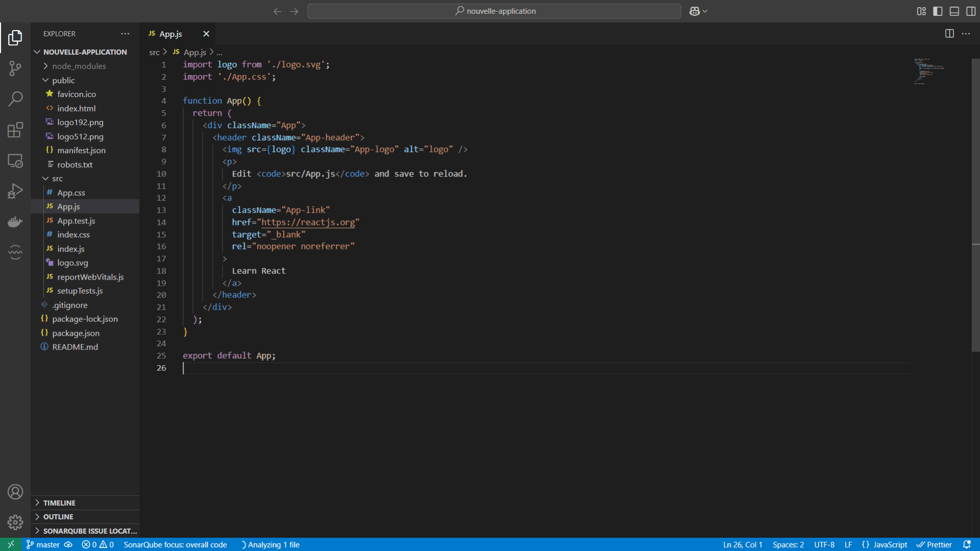Open Explorer Views and More Actions ellipsis
This screenshot has height=551, width=980.
[125, 34]
